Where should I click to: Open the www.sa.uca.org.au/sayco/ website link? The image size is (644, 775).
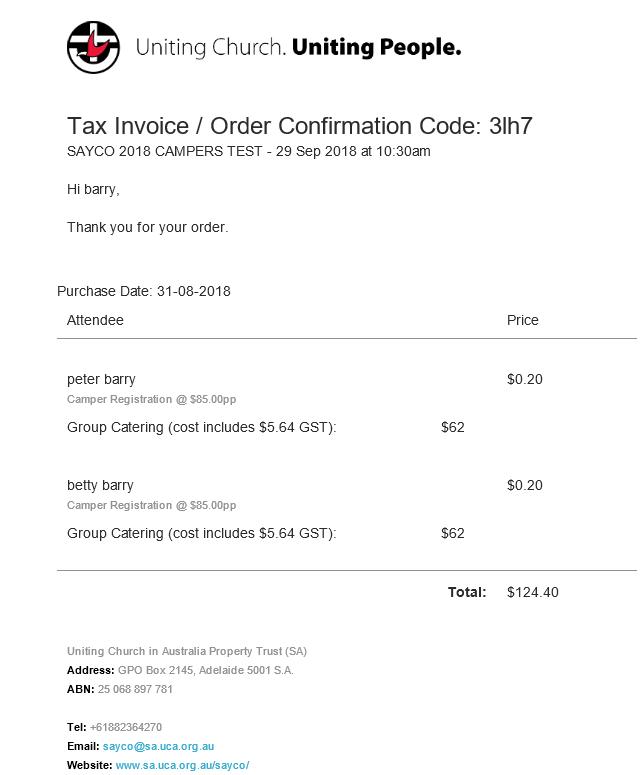point(182,765)
